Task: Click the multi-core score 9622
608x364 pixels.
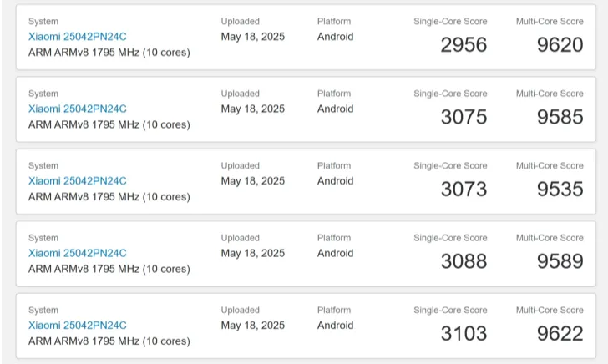Action: click(x=560, y=333)
